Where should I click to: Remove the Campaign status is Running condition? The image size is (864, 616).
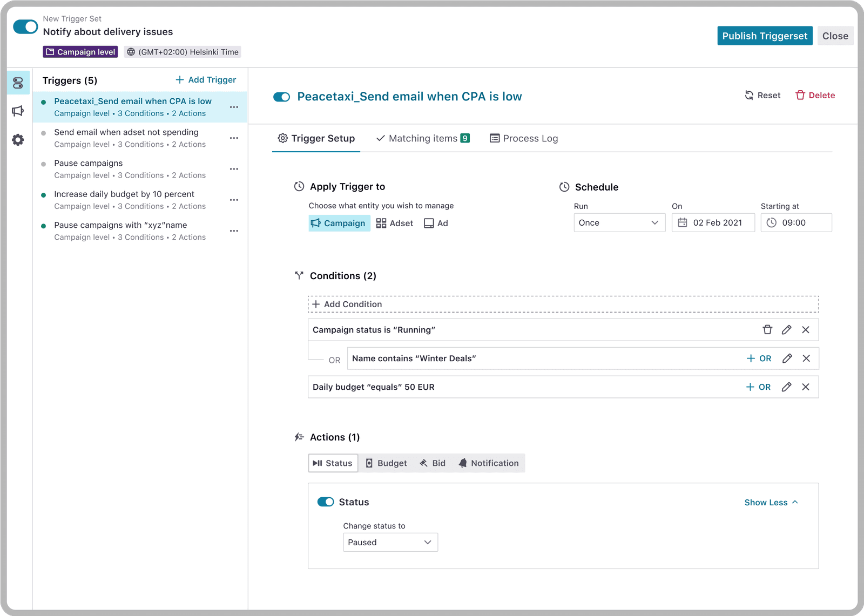(x=806, y=330)
